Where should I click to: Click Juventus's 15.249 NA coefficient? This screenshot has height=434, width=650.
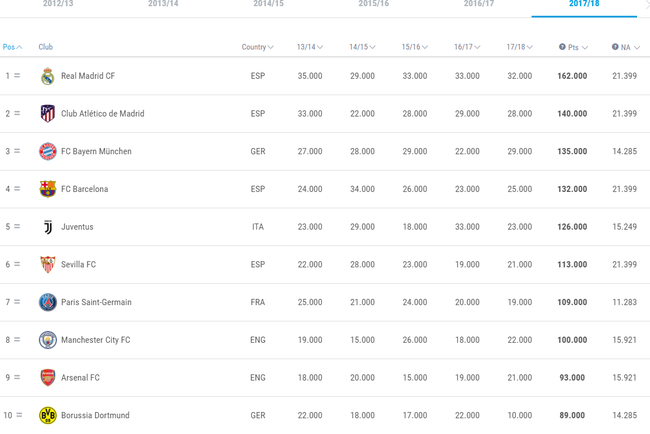click(624, 227)
